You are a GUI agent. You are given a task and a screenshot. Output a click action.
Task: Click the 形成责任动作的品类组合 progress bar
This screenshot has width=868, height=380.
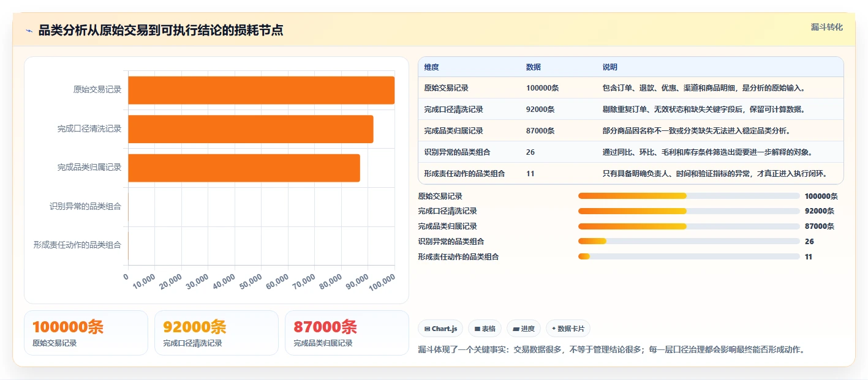pyautogui.click(x=689, y=257)
